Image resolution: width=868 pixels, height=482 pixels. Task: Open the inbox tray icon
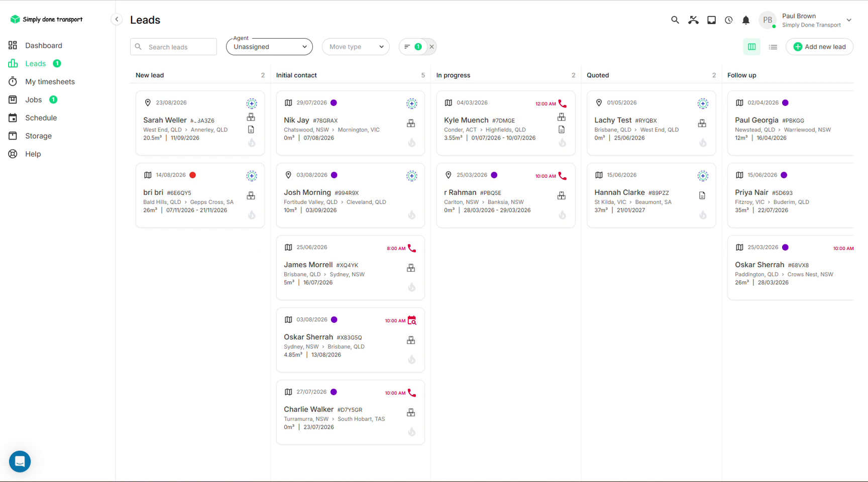pyautogui.click(x=711, y=20)
